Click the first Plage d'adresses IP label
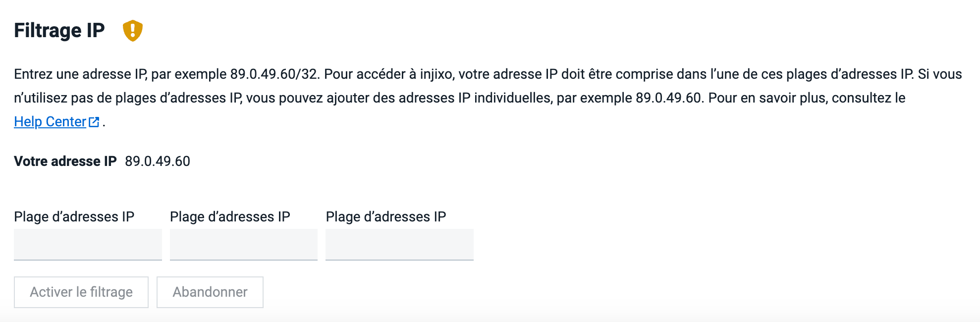This screenshot has width=980, height=322. 74,216
